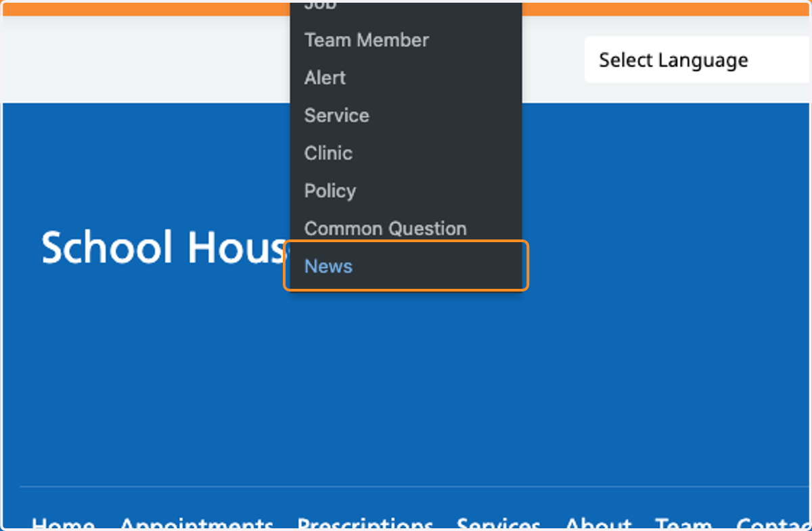Select Clinic from the dark menu

(406, 154)
